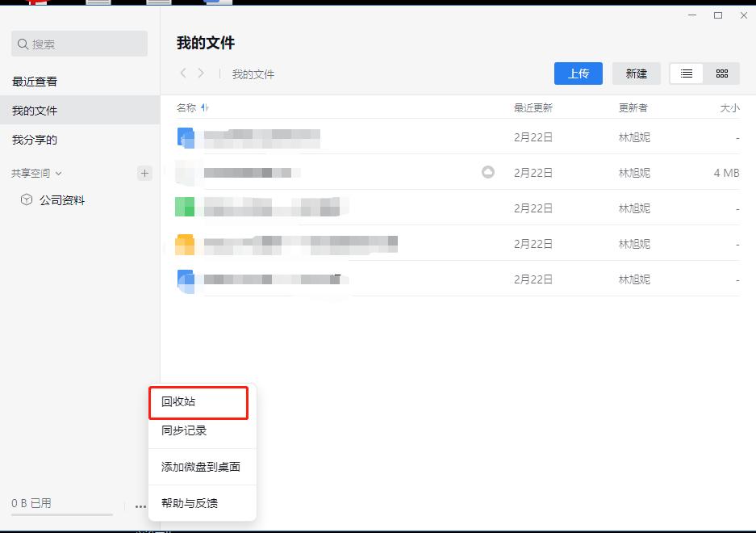Click the more options ellipsis near storage usage
The height and width of the screenshot is (533, 756).
point(140,506)
